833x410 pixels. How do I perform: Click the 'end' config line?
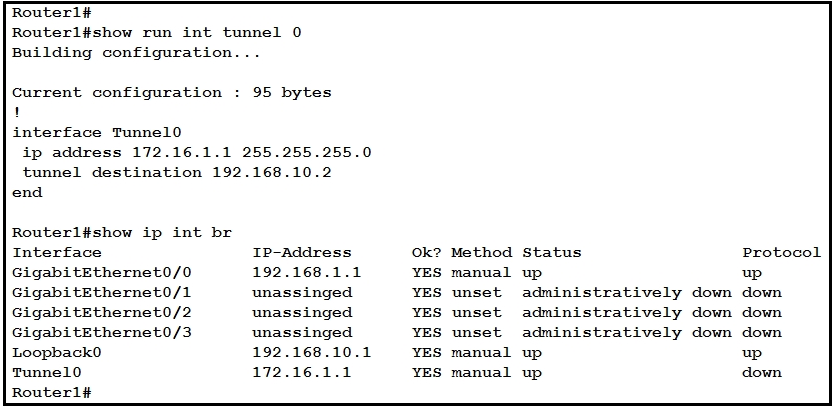(x=27, y=192)
